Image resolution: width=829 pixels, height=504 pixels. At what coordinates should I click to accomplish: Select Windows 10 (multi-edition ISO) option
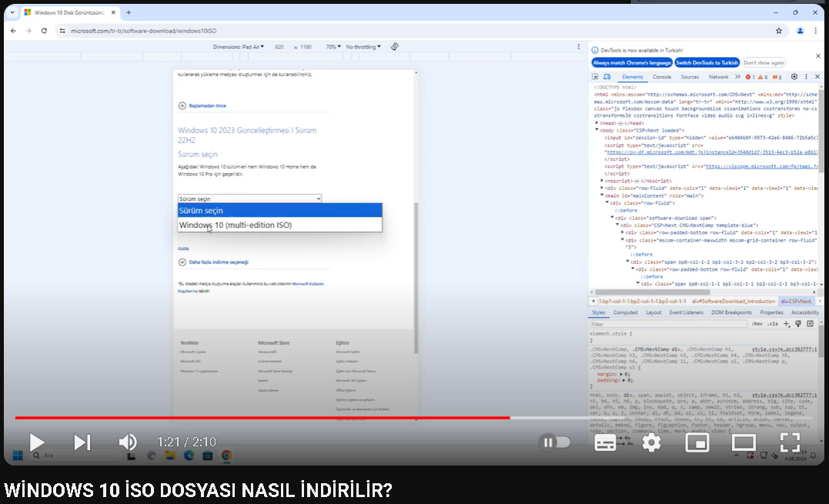click(x=279, y=225)
